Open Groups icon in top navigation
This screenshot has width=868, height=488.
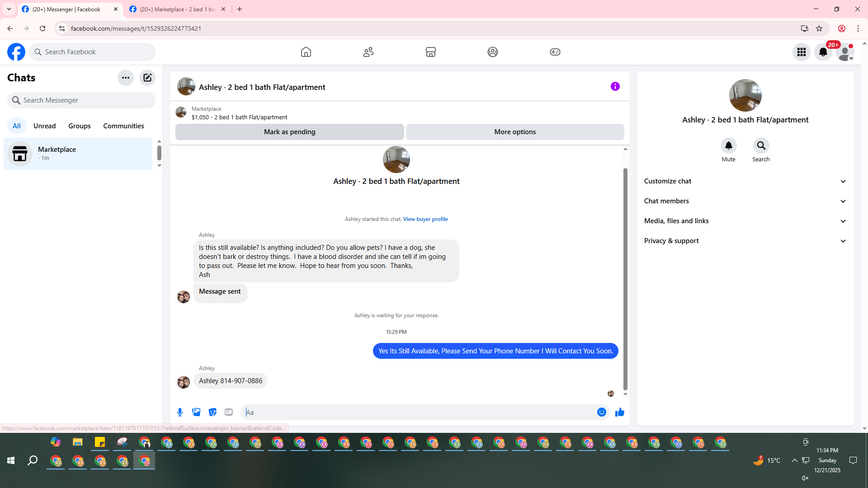(493, 52)
